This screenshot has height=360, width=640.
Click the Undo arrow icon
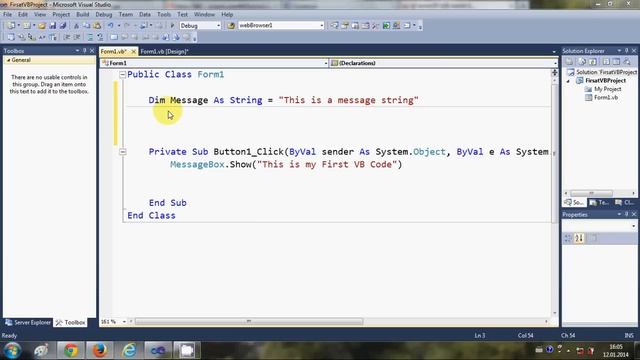111,26
